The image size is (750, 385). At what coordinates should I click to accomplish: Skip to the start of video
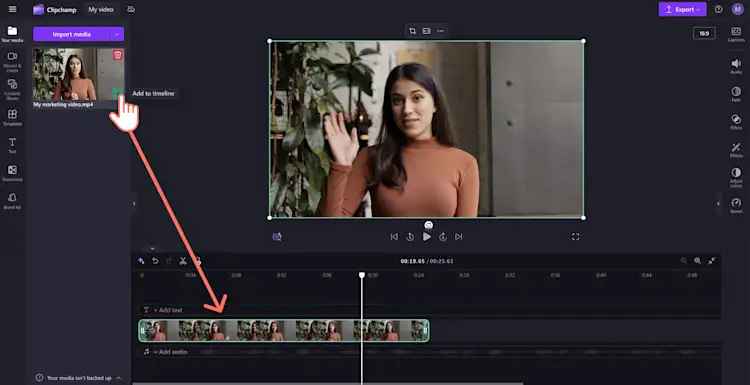tap(394, 237)
